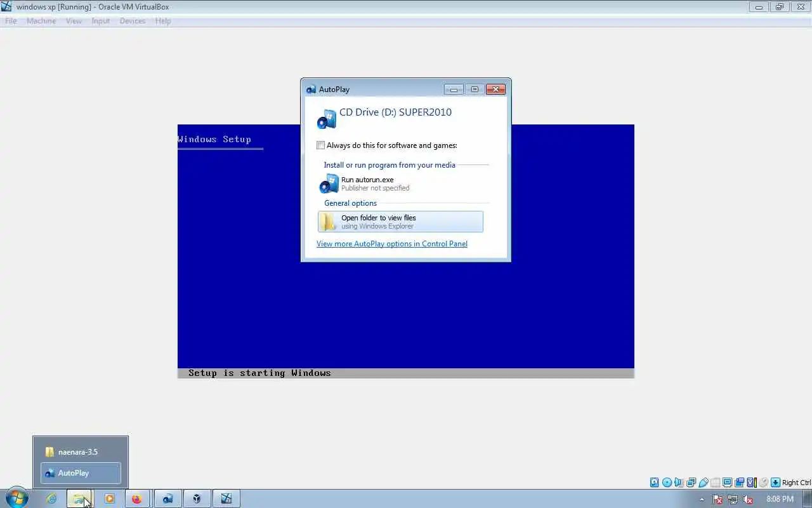The width and height of the screenshot is (812, 508).
Task: Launch Internet Explorer from the taskbar
Action: (x=51, y=499)
